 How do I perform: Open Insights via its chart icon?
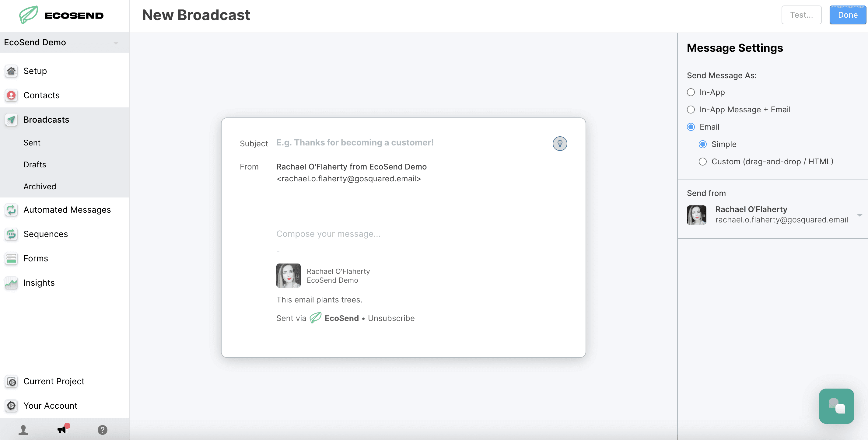point(11,283)
